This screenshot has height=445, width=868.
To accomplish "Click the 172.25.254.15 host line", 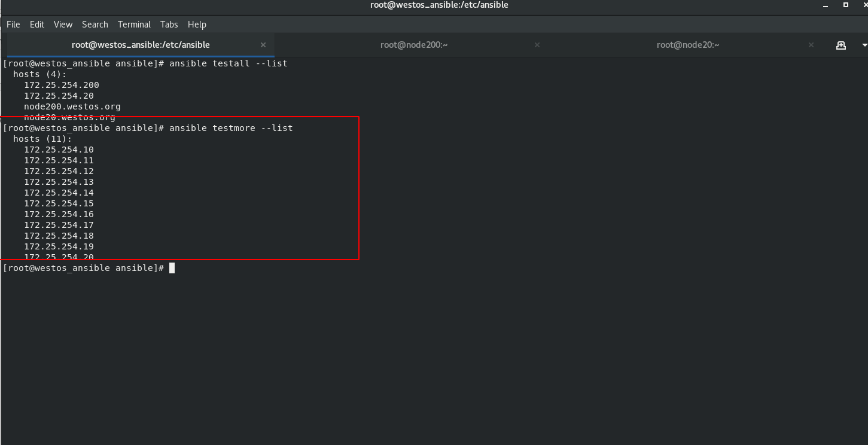I will (x=59, y=203).
